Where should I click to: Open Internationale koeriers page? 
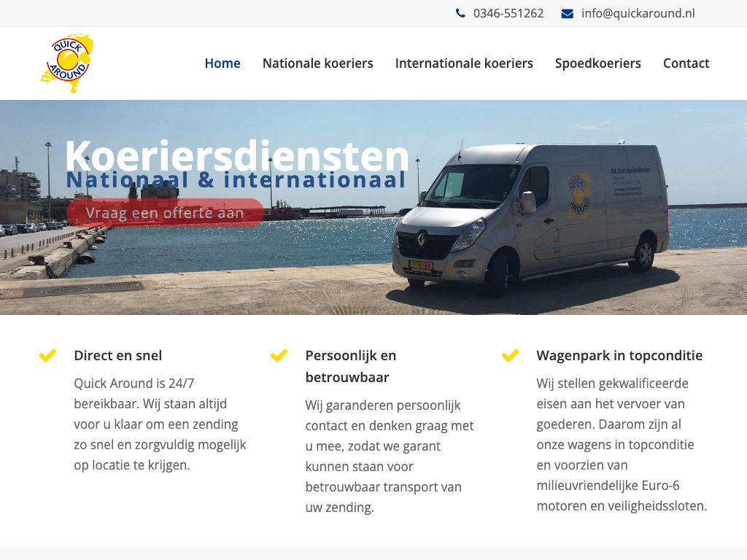coord(464,63)
